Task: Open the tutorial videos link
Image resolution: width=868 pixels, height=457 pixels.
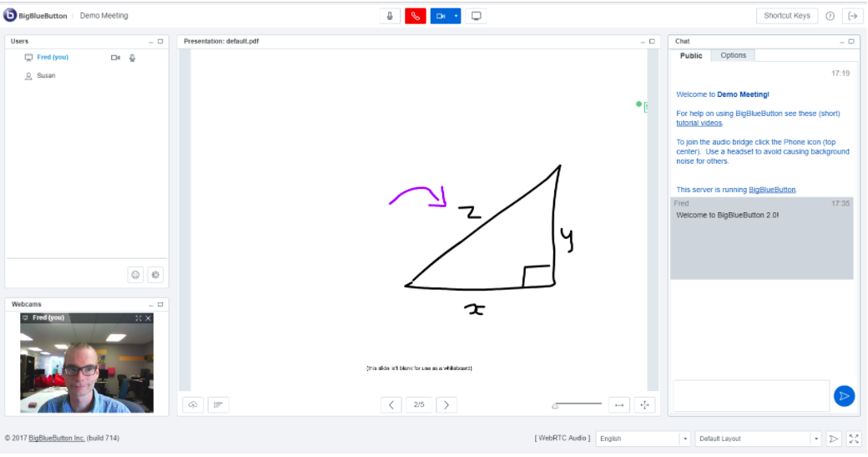Action: click(699, 123)
